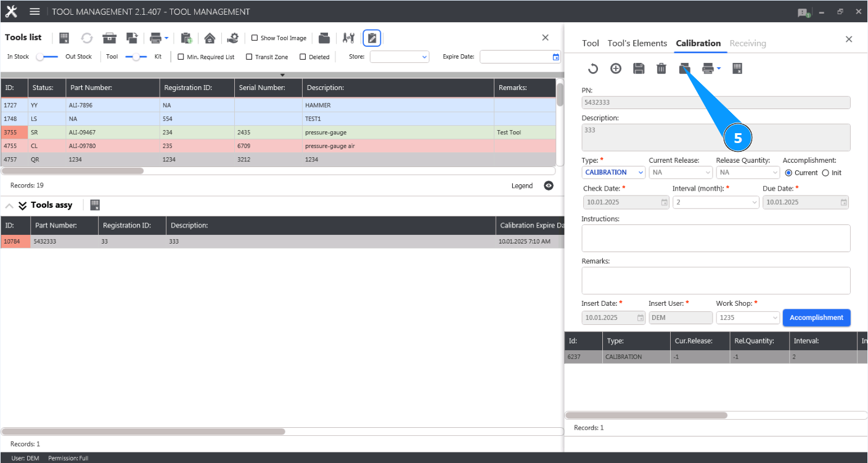Refresh the Calibration panel

tap(592, 68)
